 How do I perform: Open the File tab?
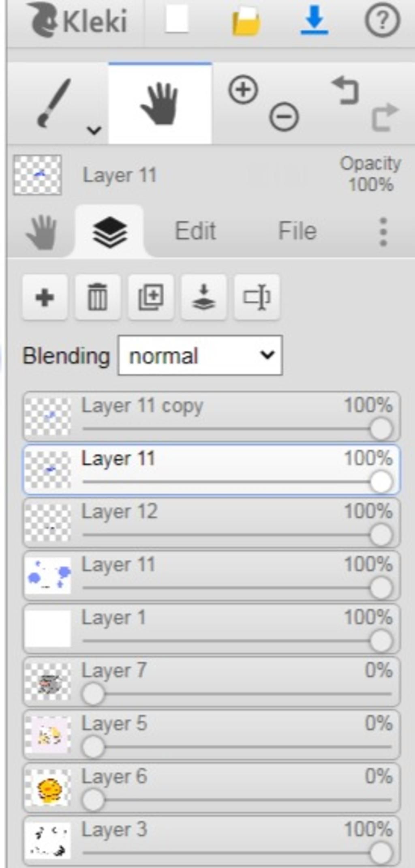pyautogui.click(x=297, y=231)
